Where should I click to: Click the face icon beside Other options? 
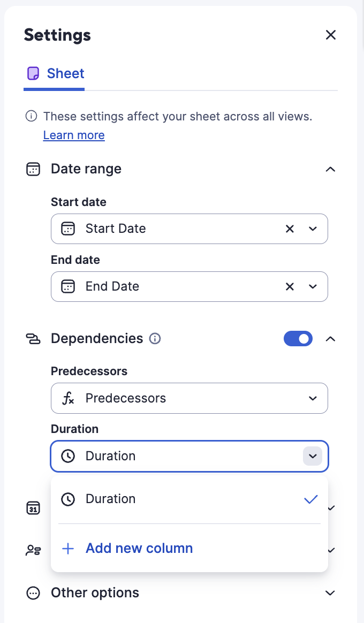pos(33,593)
